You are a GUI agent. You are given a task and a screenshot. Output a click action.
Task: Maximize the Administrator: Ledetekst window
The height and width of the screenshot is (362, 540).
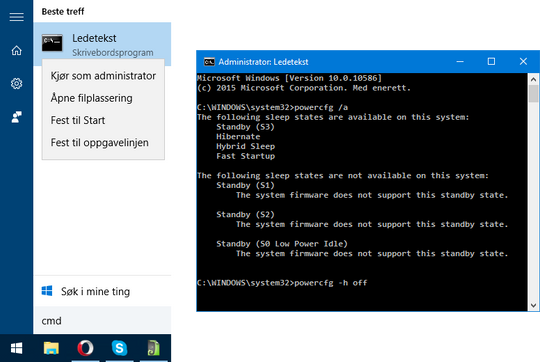click(491, 62)
